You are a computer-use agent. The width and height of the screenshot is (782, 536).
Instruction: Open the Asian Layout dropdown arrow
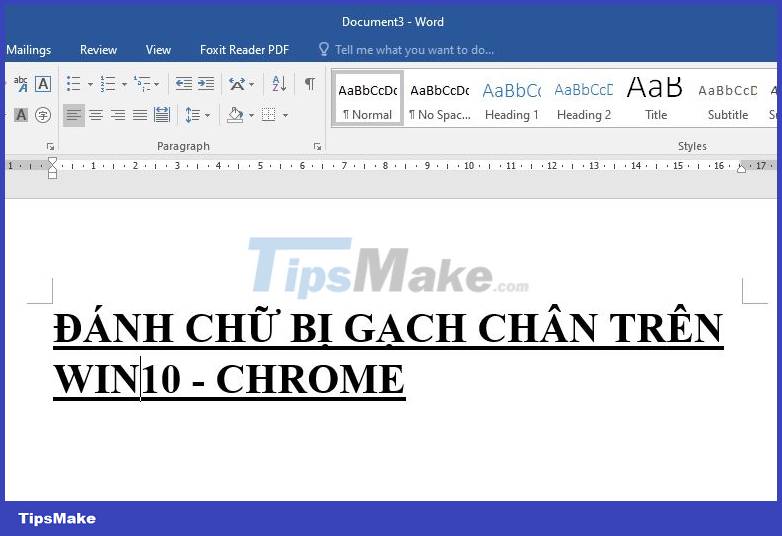[x=251, y=84]
